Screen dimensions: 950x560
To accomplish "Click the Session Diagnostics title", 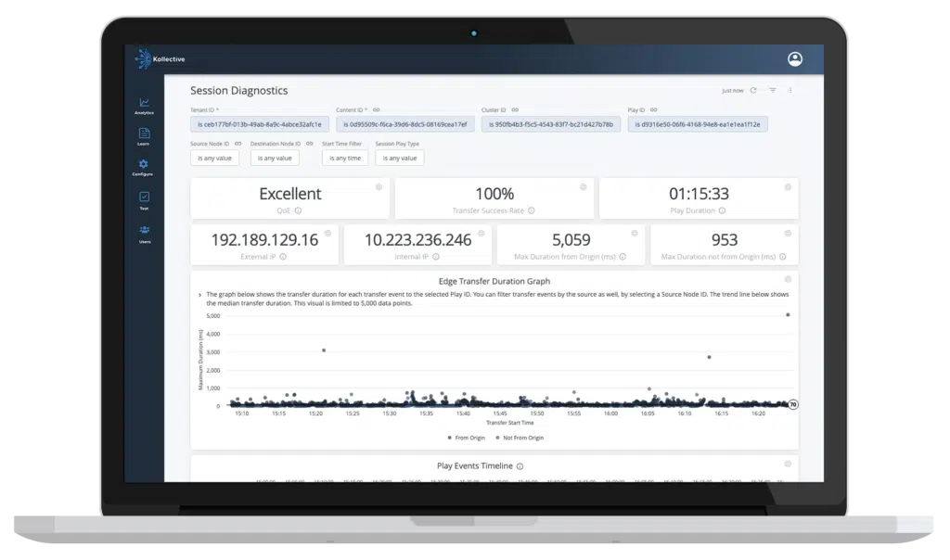I will [238, 91].
